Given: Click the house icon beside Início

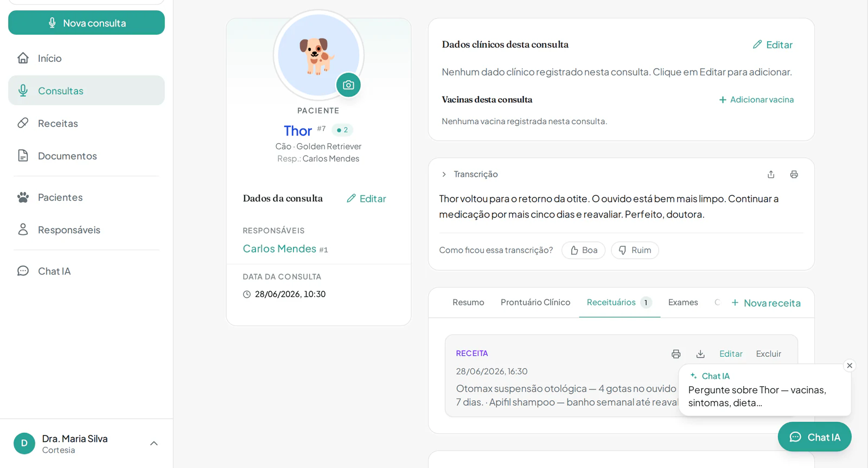Looking at the screenshot, I should (23, 58).
